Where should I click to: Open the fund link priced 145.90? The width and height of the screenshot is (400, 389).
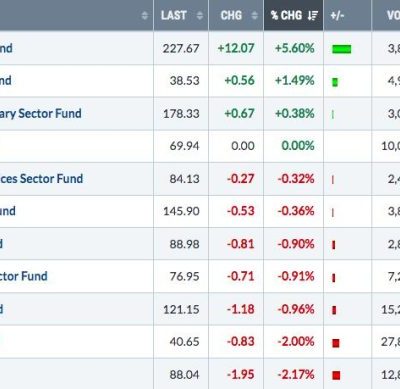(8, 211)
